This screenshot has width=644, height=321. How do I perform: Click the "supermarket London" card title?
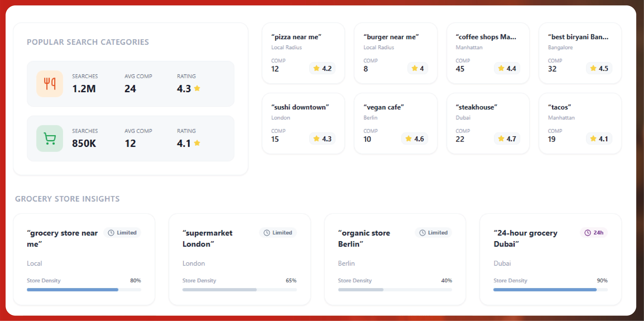point(207,239)
